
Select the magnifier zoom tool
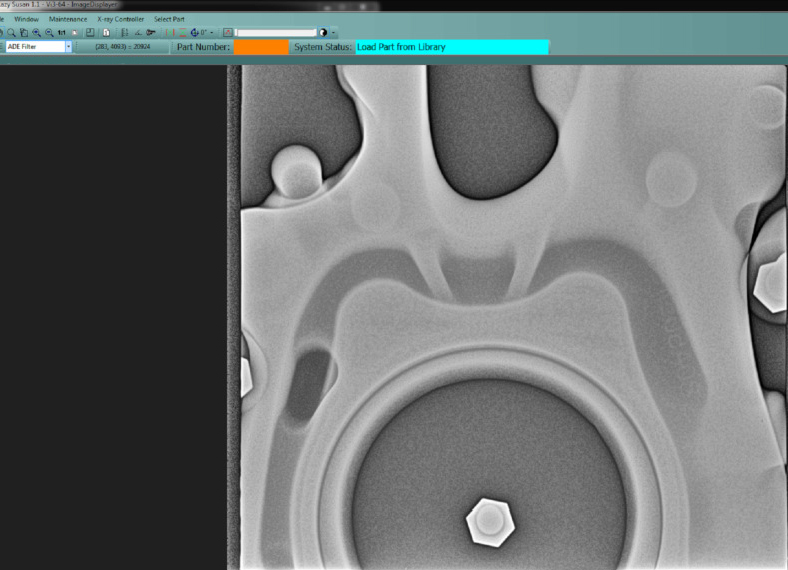coord(11,32)
